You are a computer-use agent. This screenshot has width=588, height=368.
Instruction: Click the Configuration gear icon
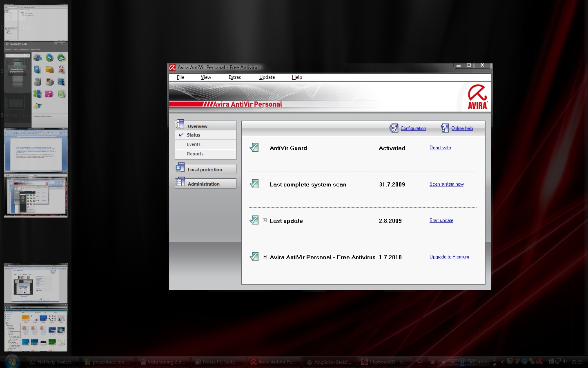click(x=394, y=128)
